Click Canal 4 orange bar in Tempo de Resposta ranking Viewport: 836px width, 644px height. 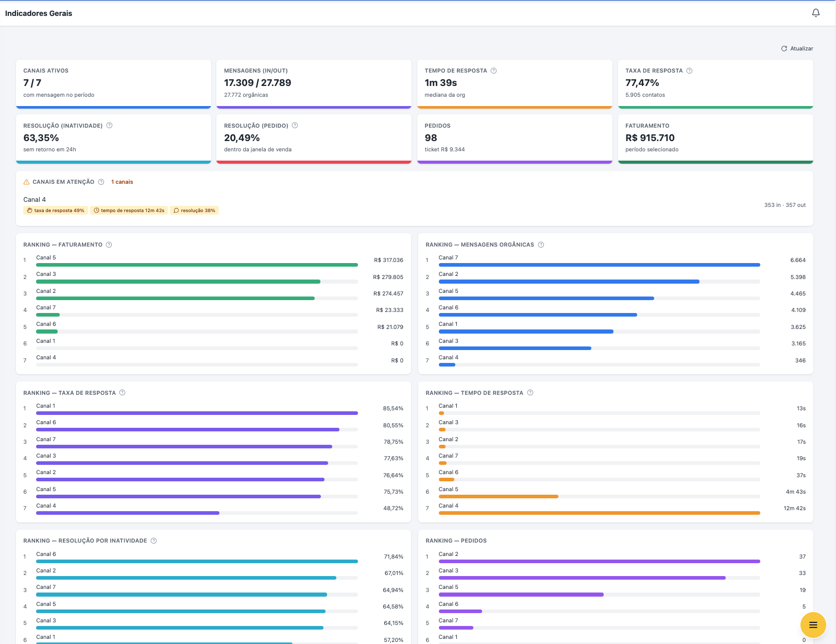pyautogui.click(x=599, y=513)
